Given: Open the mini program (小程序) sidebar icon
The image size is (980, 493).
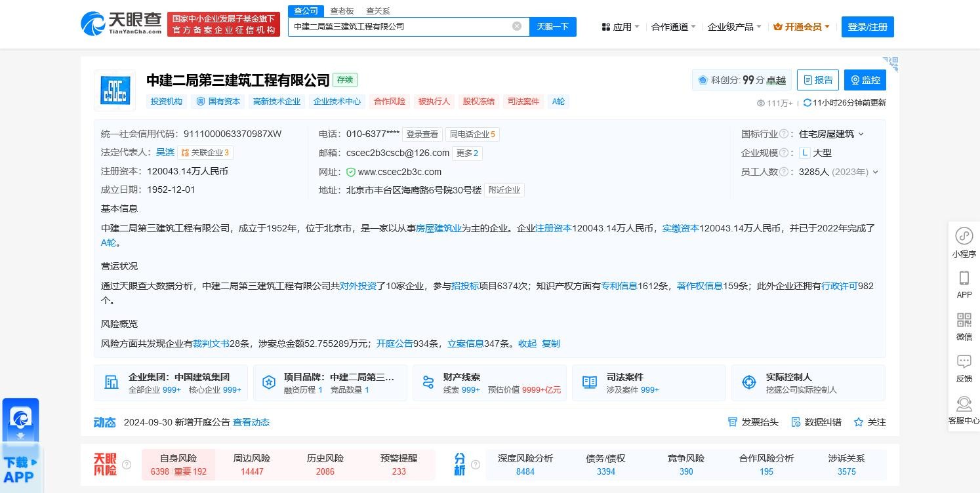Looking at the screenshot, I should coord(964,237).
